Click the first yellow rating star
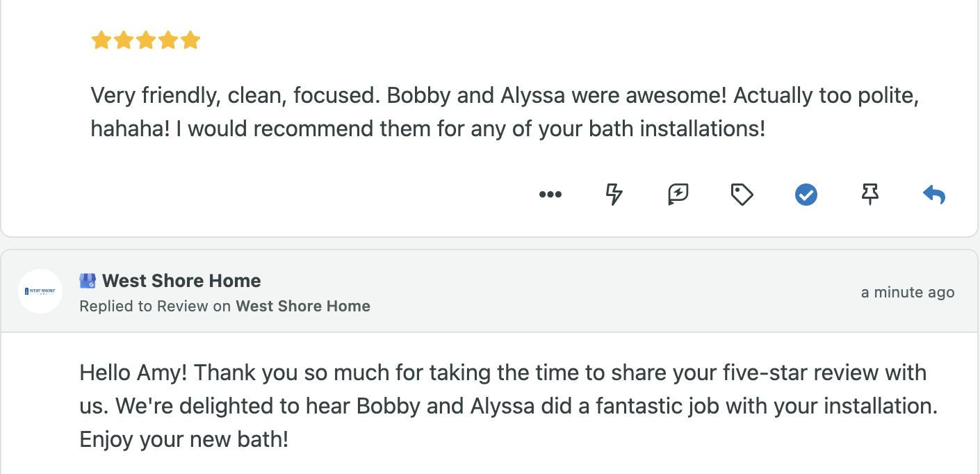The width and height of the screenshot is (980, 474). pos(101,40)
